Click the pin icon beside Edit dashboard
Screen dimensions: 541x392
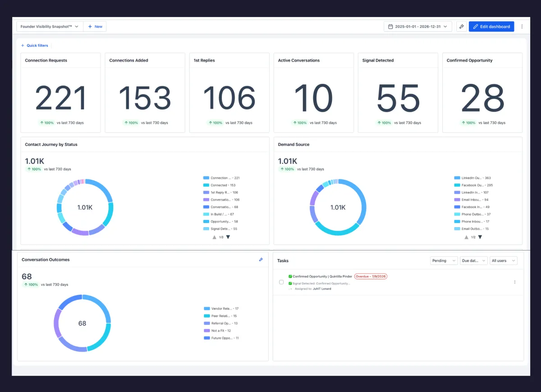(x=461, y=27)
